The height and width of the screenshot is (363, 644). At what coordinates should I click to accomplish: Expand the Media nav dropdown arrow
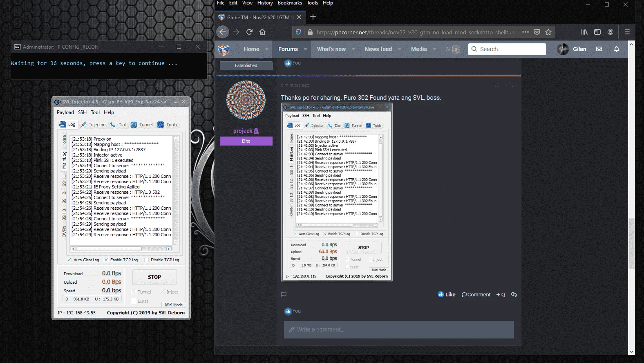(x=434, y=49)
